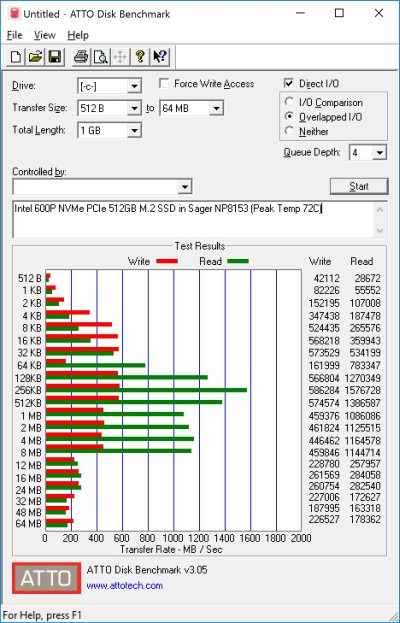Click description box scroll-down arrow
Screen dimensions: 400x623
pyautogui.click(x=380, y=230)
